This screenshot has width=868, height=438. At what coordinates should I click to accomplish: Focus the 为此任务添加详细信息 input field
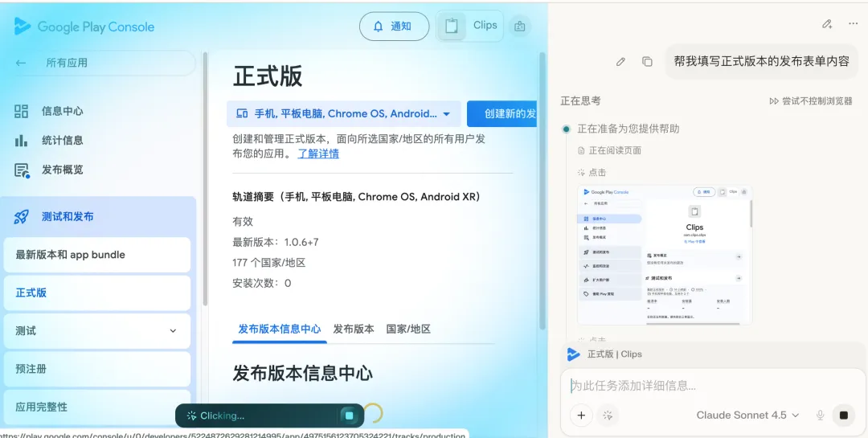(711, 386)
